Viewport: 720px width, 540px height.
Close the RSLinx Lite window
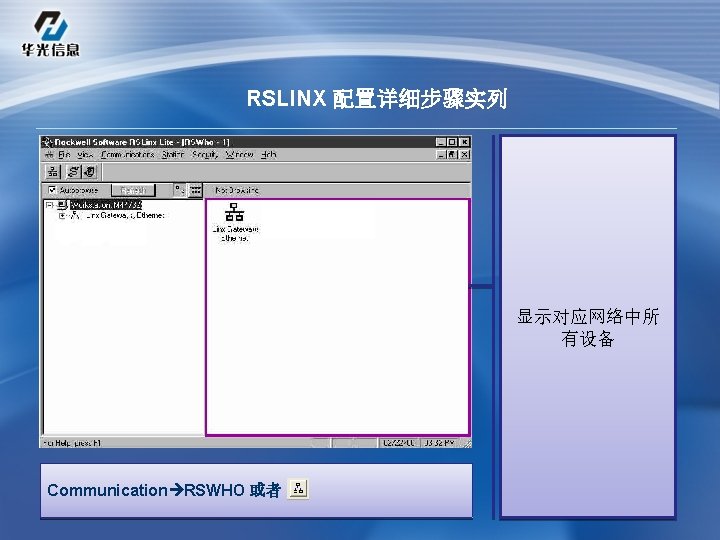pyautogui.click(x=464, y=142)
